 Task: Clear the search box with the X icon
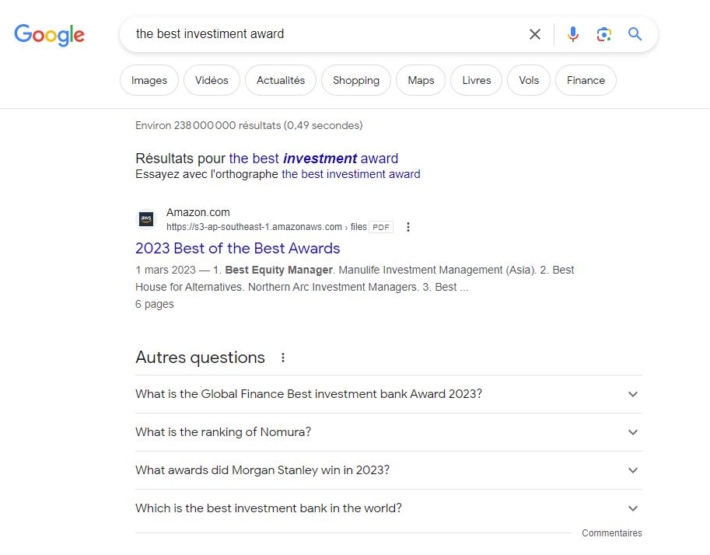535,34
